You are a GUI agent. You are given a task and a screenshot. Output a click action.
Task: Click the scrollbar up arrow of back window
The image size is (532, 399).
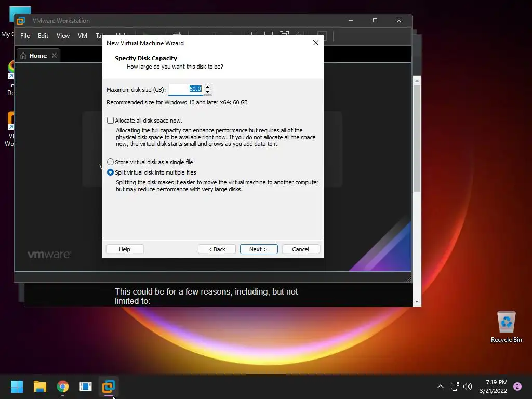tap(417, 81)
